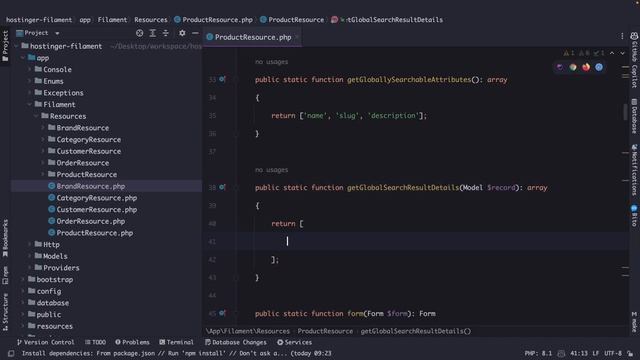This screenshot has width=640, height=360.
Task: Open BrandResource.php in project tree
Action: [91, 186]
